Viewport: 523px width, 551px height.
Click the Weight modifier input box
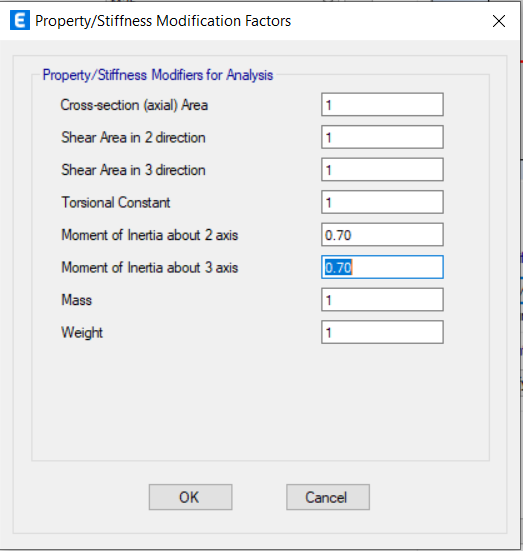[382, 332]
